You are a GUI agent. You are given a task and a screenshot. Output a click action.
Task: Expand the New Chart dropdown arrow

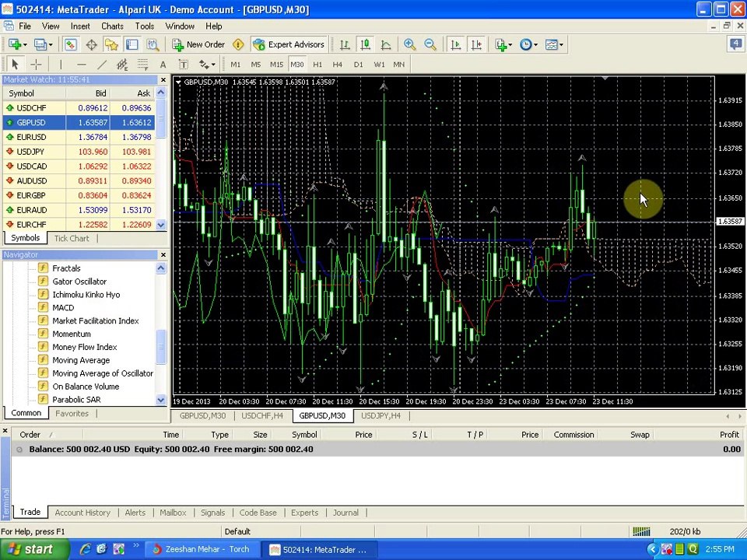(x=25, y=45)
